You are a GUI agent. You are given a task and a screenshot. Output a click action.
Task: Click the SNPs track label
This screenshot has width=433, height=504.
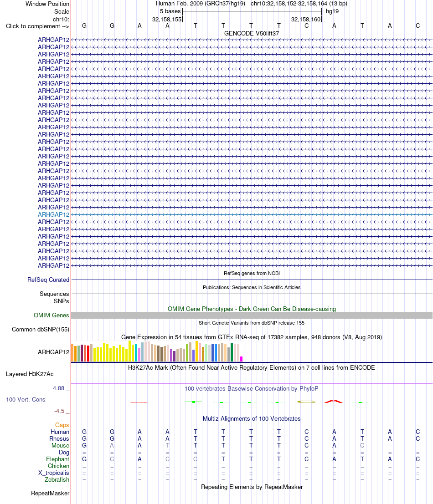62,301
